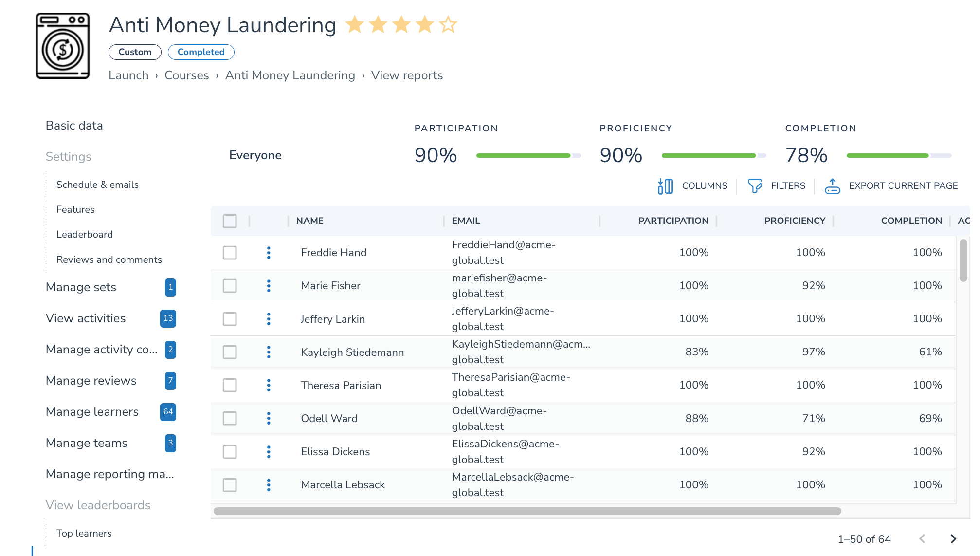The image size is (980, 556).
Task: Click the fourth rating star
Action: point(425,24)
